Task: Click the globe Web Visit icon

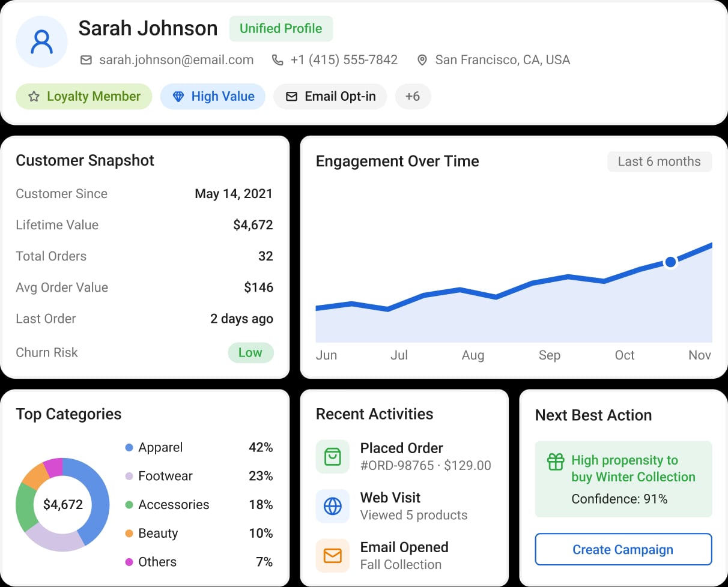Action: (x=332, y=507)
